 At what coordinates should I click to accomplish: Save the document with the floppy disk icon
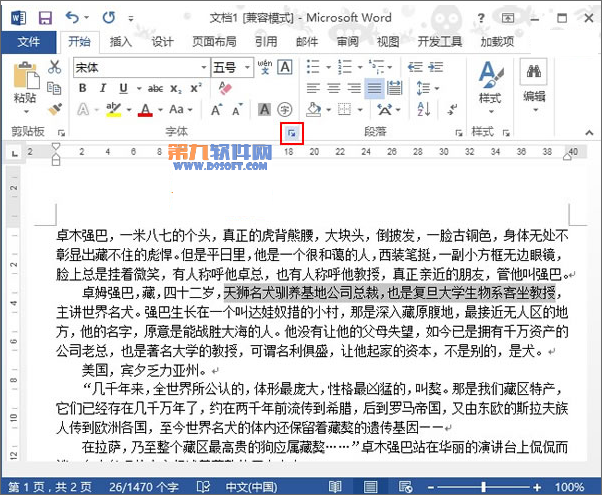tap(45, 18)
